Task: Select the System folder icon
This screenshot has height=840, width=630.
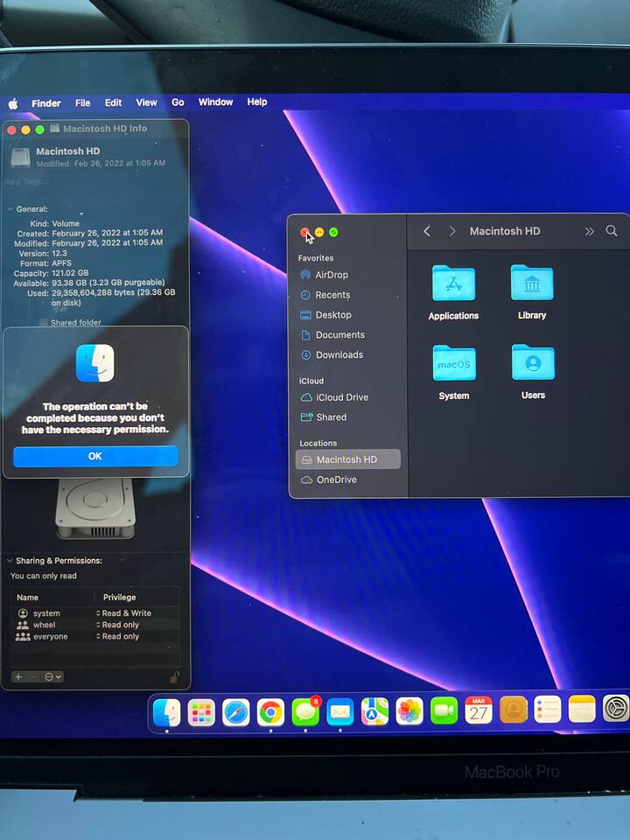Action: click(454, 362)
